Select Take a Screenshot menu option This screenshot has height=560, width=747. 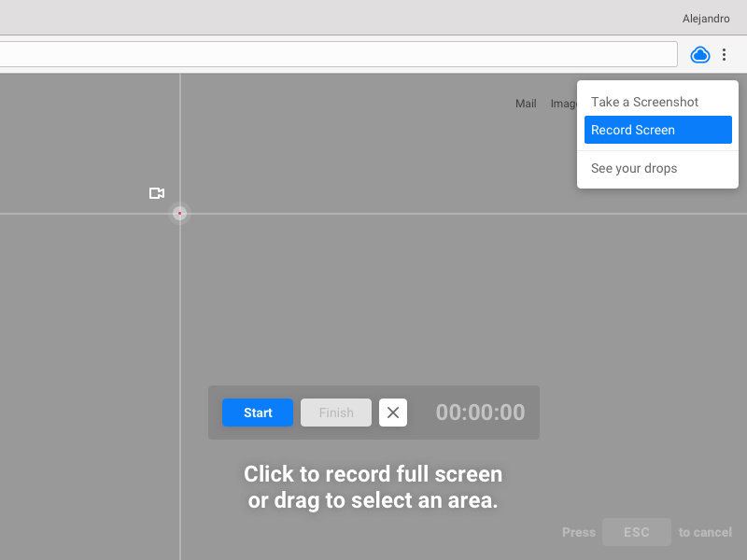(x=644, y=102)
